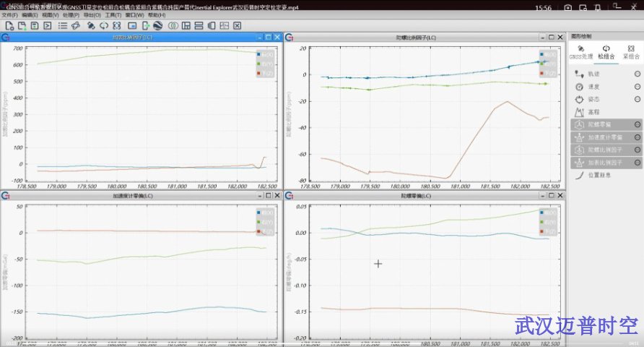Click the satellite GNSS processing toolbar icon
The height and width of the screenshot is (347, 644).
(x=92, y=26)
